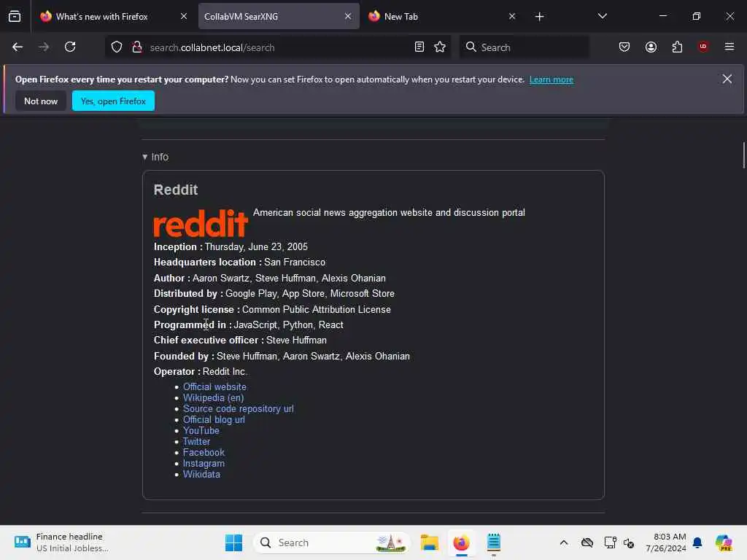List all tabs dropdown arrow
747x560 pixels.
click(x=602, y=16)
